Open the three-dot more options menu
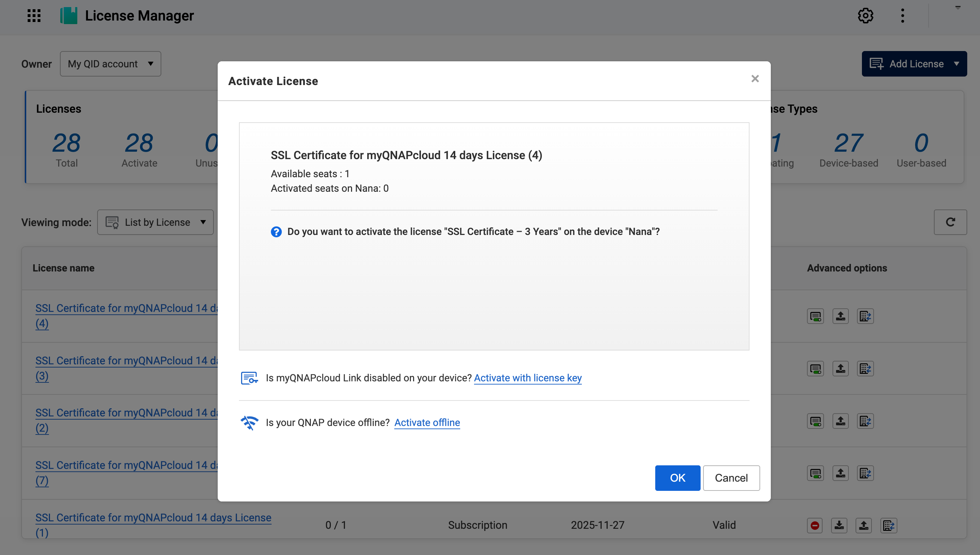This screenshot has height=555, width=980. (902, 16)
